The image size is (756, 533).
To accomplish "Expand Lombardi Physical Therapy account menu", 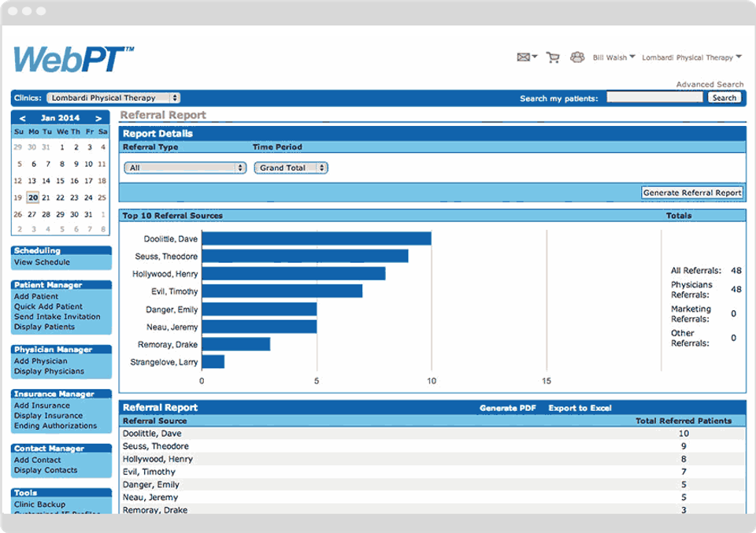I will click(691, 57).
